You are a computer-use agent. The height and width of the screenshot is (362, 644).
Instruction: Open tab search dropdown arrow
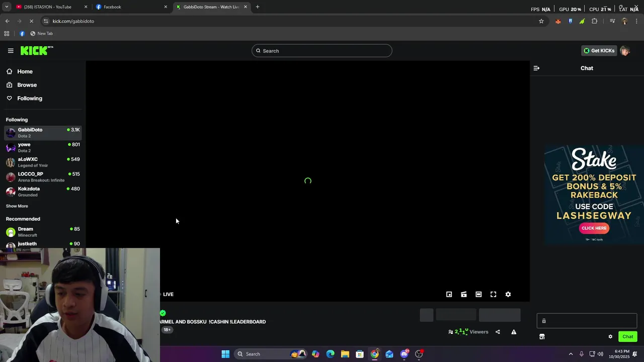(7, 7)
